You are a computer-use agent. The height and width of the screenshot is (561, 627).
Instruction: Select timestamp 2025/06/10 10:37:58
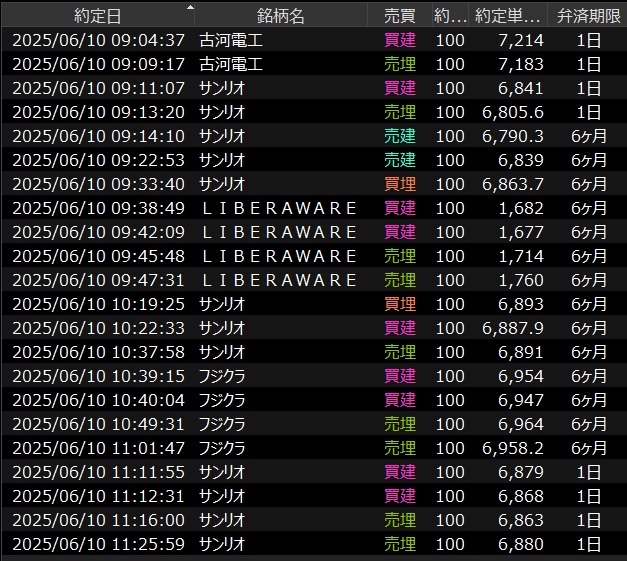[98, 352]
